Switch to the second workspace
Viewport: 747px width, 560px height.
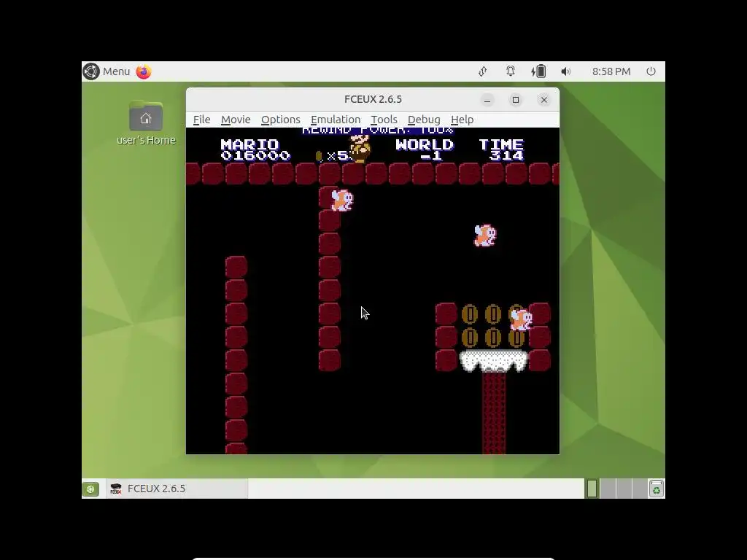(608, 489)
